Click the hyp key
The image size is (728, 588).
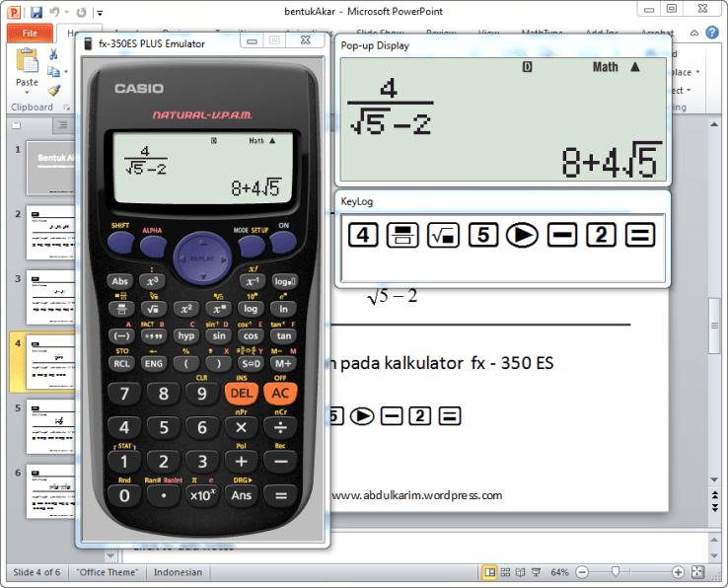pyautogui.click(x=186, y=335)
